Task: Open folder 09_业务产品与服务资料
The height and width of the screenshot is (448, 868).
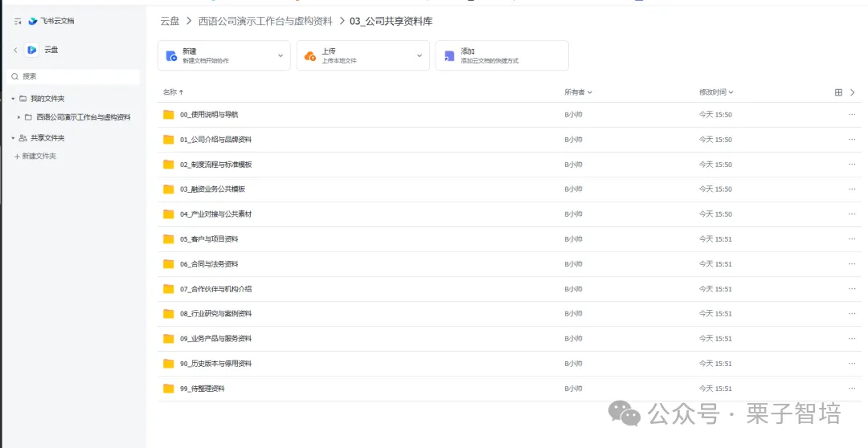Action: pos(216,339)
